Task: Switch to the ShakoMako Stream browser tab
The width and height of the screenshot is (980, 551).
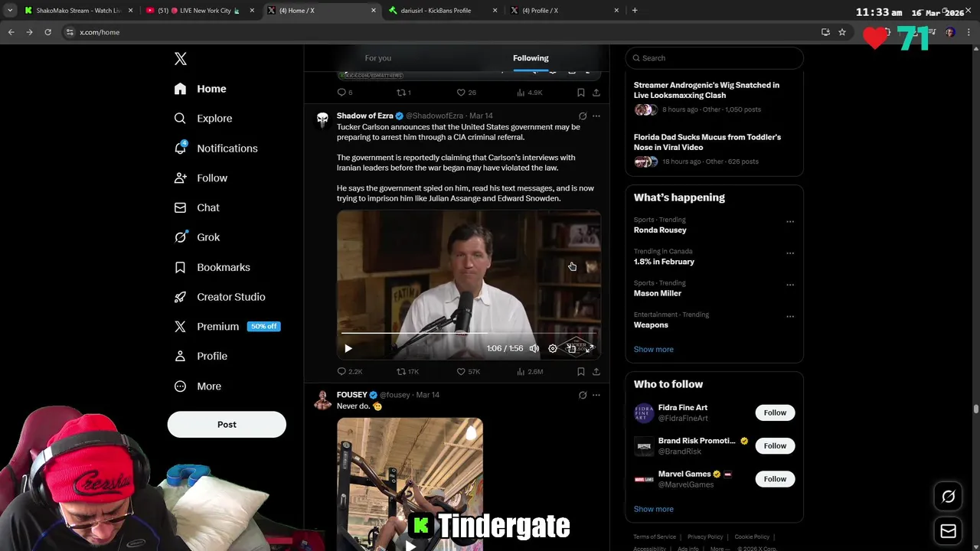Action: [x=79, y=11]
